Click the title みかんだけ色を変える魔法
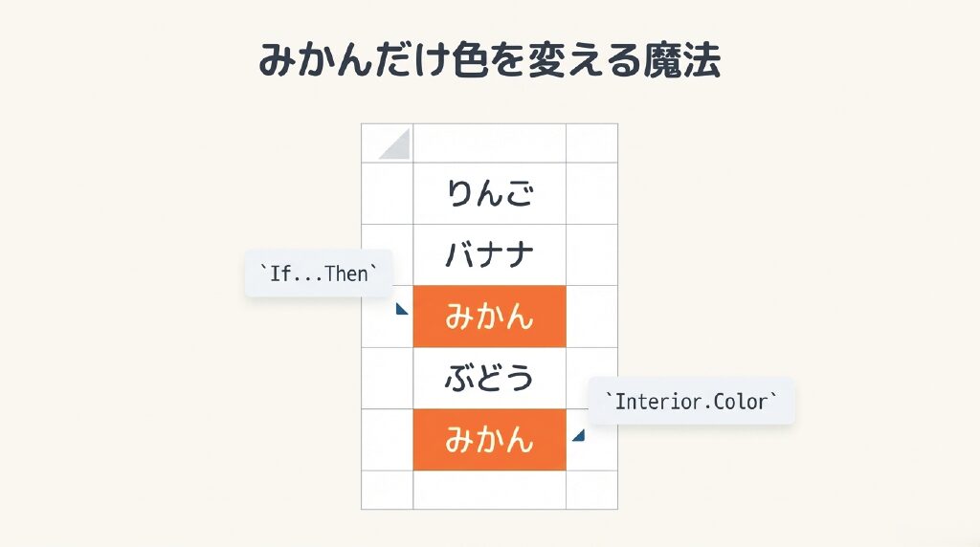980x547 pixels. coord(490,60)
